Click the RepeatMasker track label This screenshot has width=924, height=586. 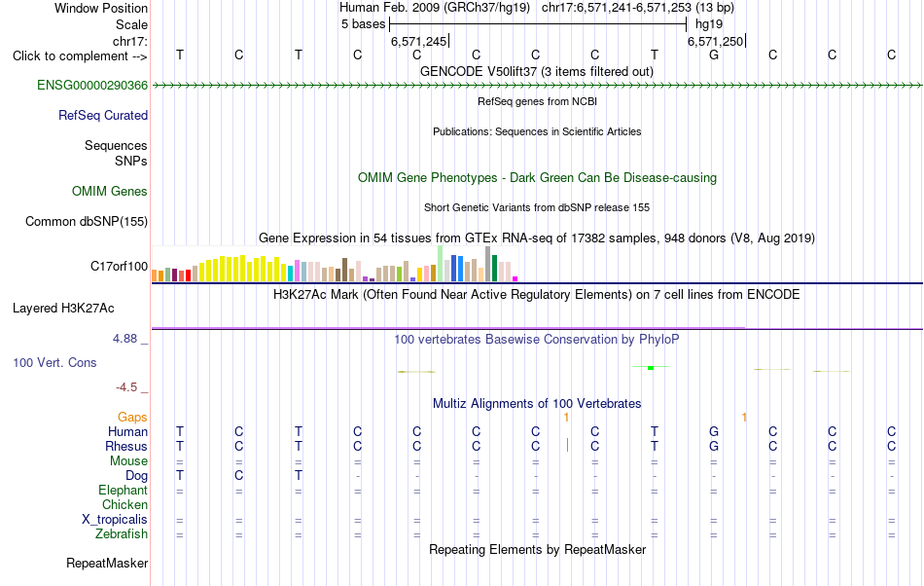tap(107, 564)
